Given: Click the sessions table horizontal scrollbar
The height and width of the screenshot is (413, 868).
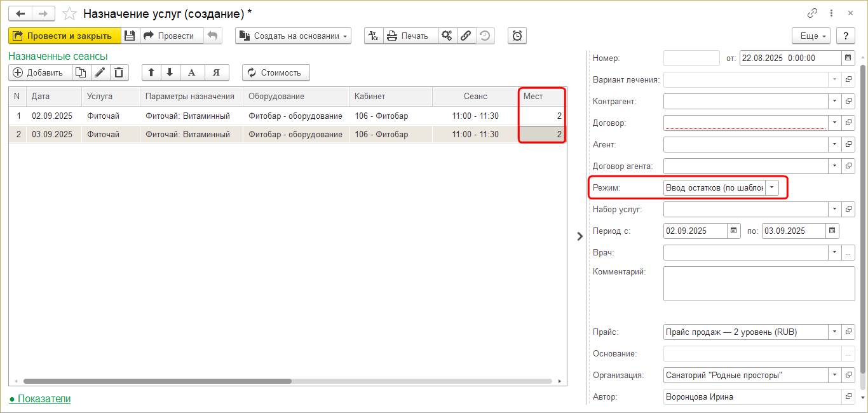Looking at the screenshot, I should coord(158,381).
